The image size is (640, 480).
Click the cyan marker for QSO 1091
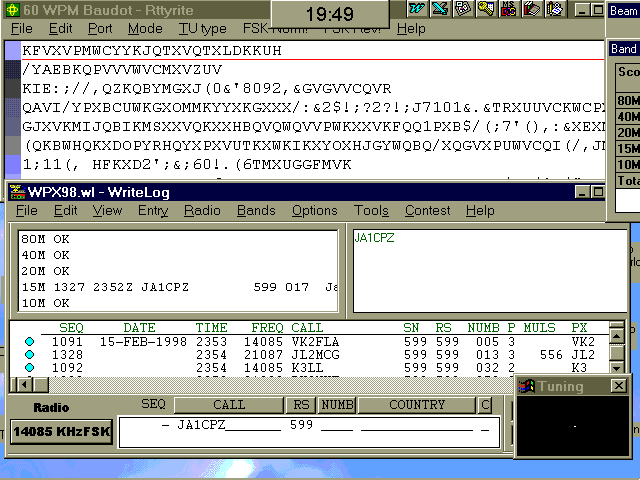[29, 341]
